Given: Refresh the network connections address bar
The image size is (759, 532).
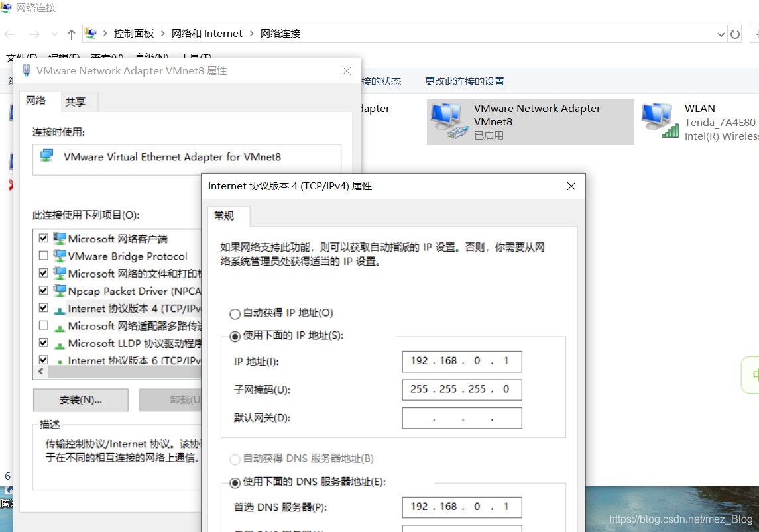Looking at the screenshot, I should point(734,34).
